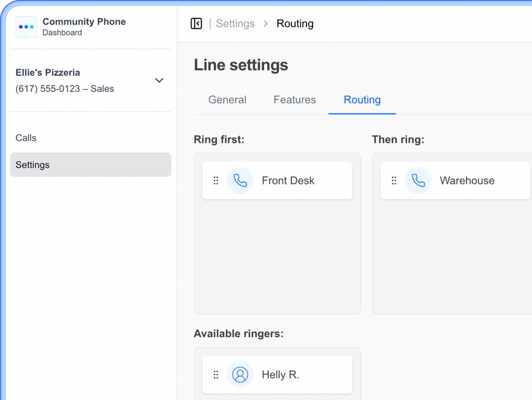Image resolution: width=532 pixels, height=400 pixels.
Task: Grab the Front Desk drag handle
Action: (216, 181)
